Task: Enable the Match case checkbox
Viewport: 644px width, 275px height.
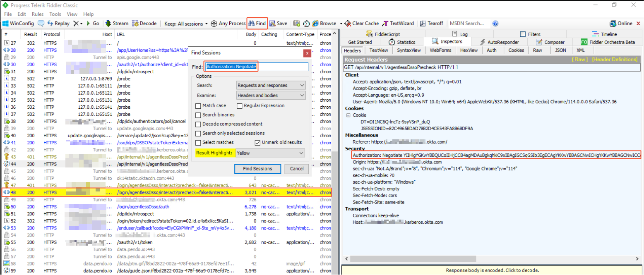Action: click(x=198, y=105)
